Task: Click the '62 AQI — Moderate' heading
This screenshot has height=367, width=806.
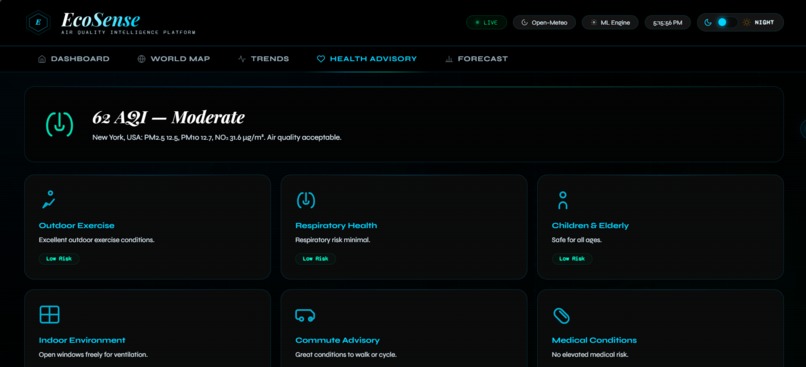Action: 168,118
